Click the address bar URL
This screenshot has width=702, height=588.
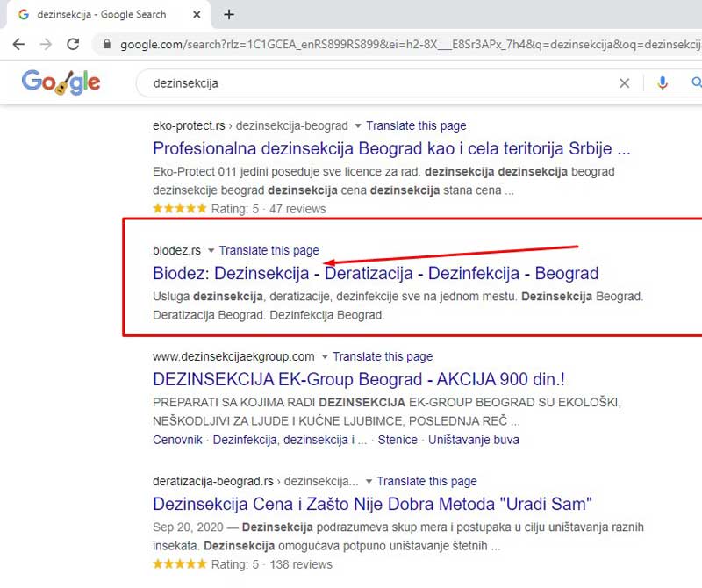[410, 45]
